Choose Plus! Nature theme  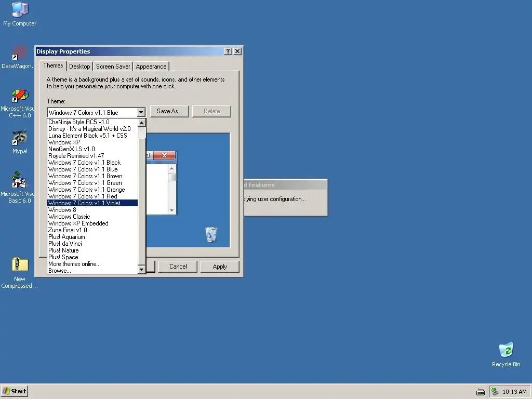point(92,250)
